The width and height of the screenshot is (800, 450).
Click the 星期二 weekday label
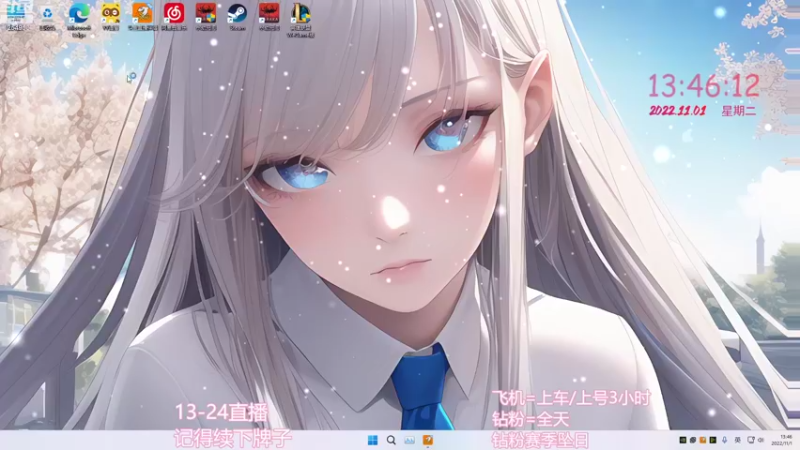tap(739, 111)
